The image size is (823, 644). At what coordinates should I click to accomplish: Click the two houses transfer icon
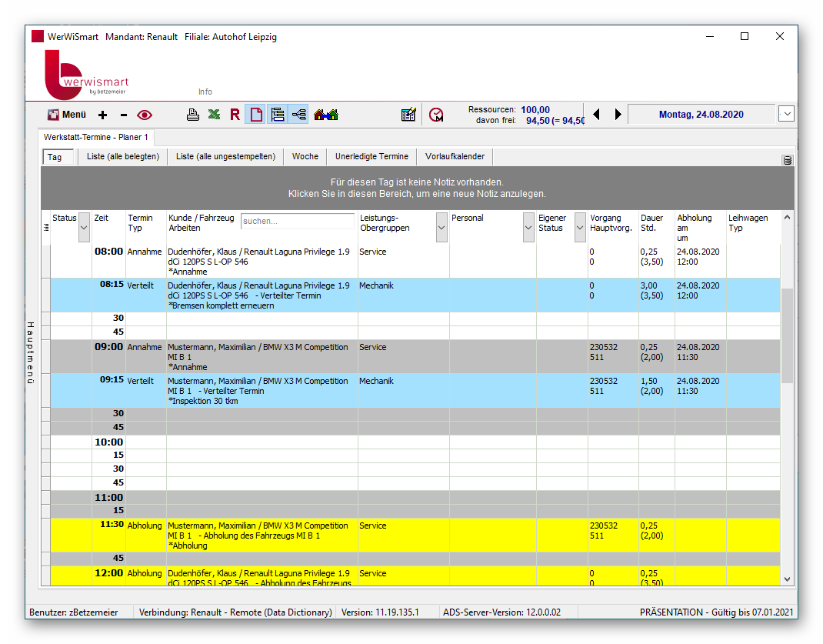pos(326,115)
